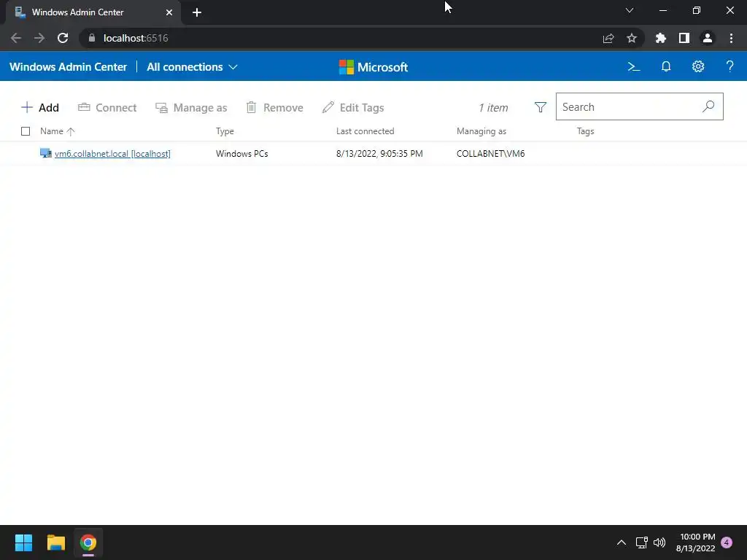The height and width of the screenshot is (560, 747).
Task: Reload the page
Action: click(63, 38)
